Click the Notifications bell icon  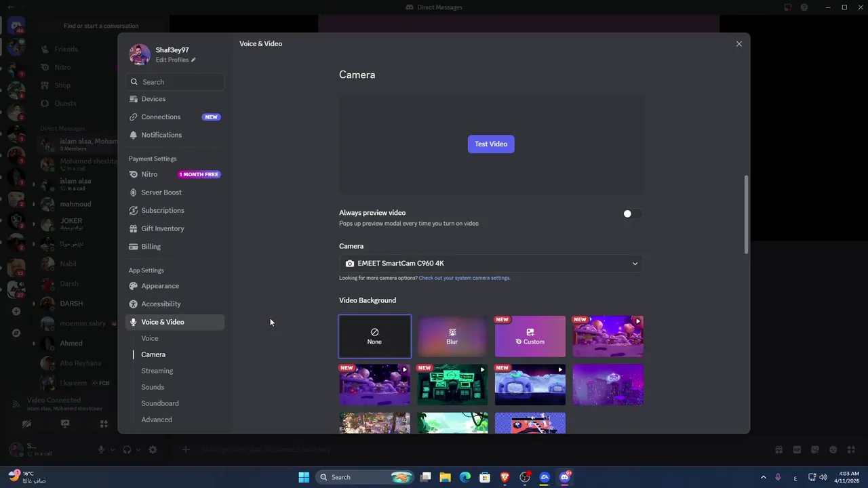pos(134,135)
